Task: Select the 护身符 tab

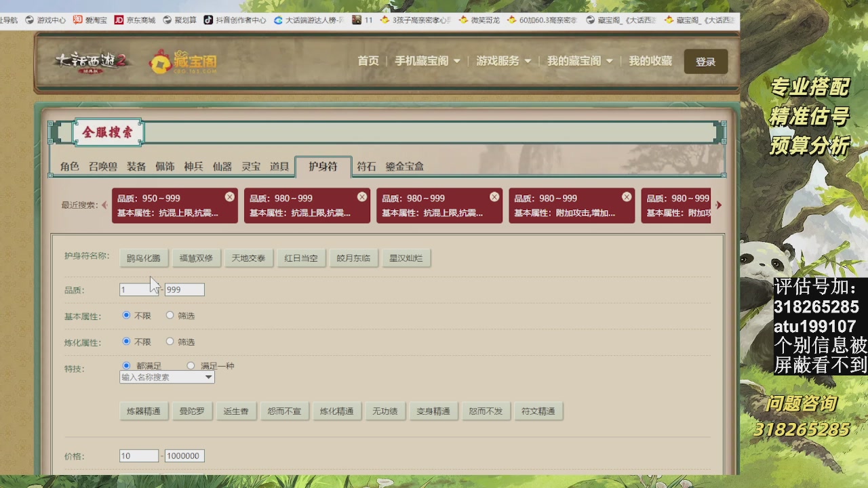Action: tap(323, 166)
